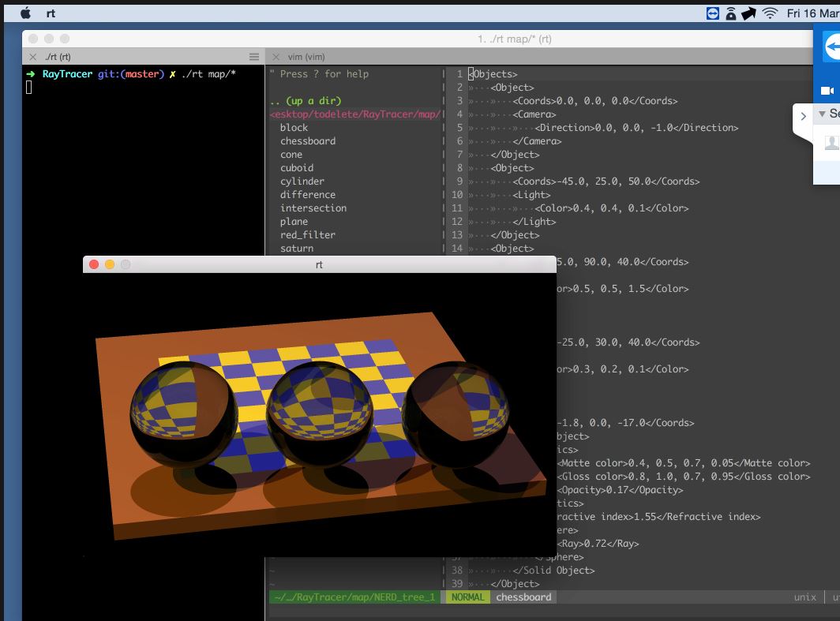
Task: Expand the side panel using the chevron arrow
Action: tap(803, 115)
